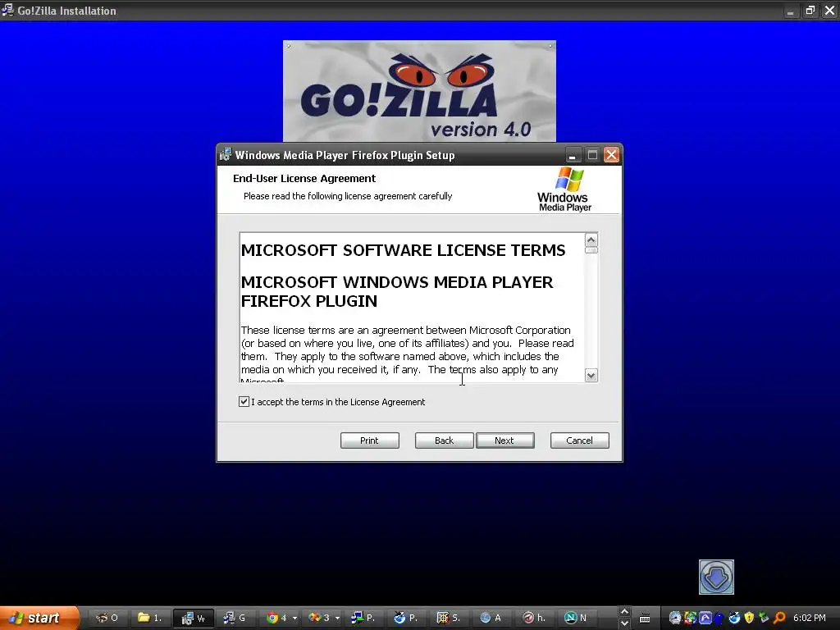Uncheck I accept the terms in the License Agreement
Viewport: 840px width, 630px height.
pos(244,402)
